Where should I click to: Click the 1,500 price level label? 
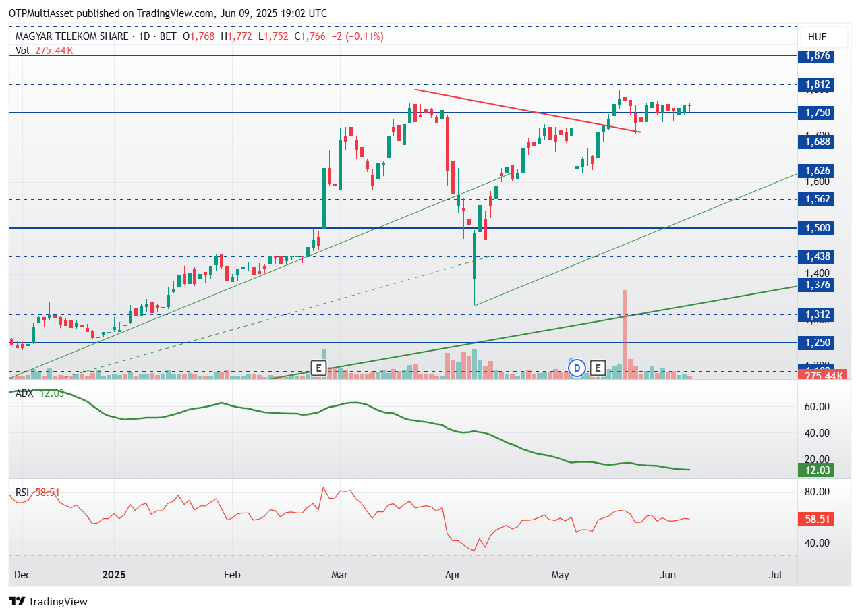point(816,228)
